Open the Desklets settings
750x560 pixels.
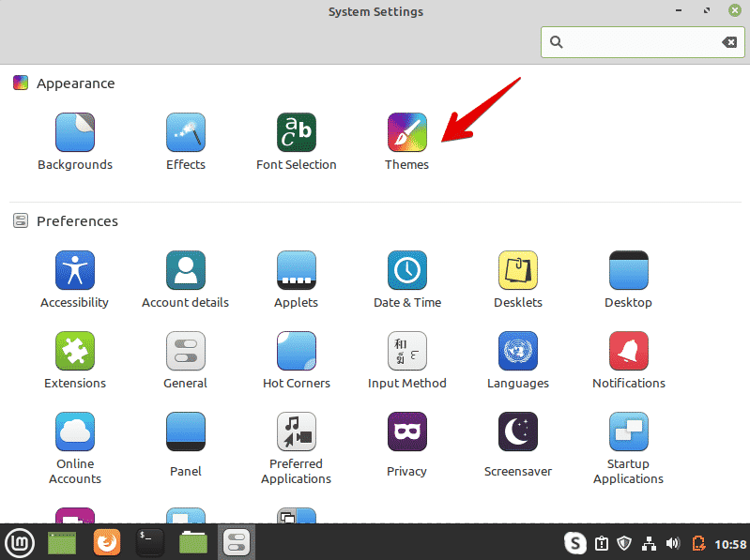(518, 280)
